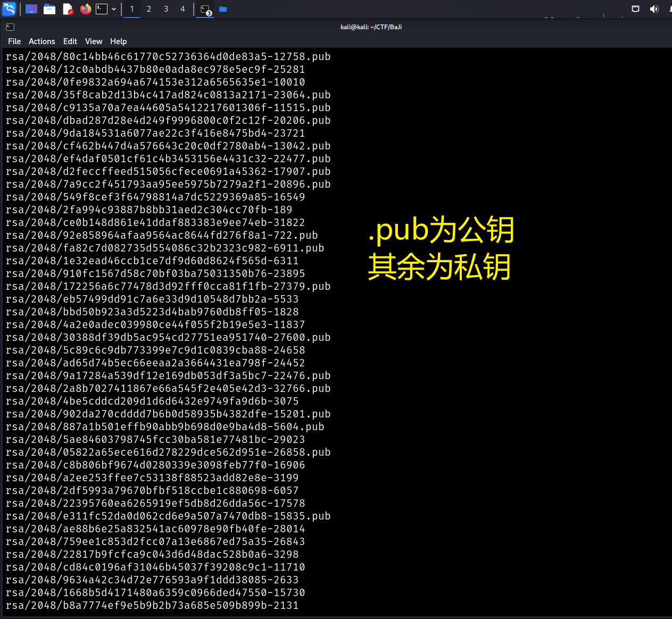Click the volume speaker icon
Image resolution: width=672 pixels, height=619 pixels.
(654, 9)
